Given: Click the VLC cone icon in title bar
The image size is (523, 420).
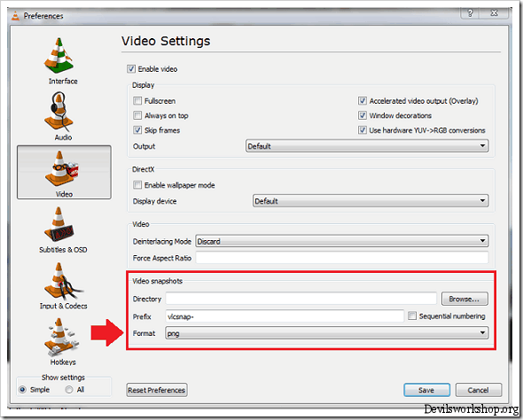Looking at the screenshot, I should coord(15,16).
